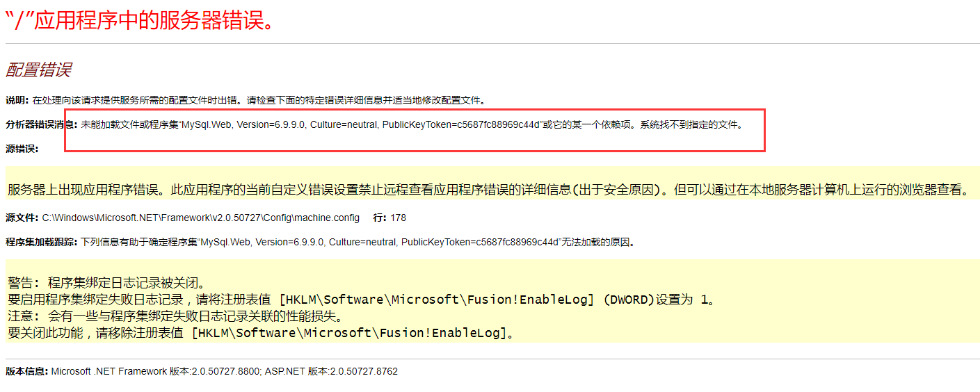980x392 pixels.
Task: Click the line number 178
Action: click(398, 218)
